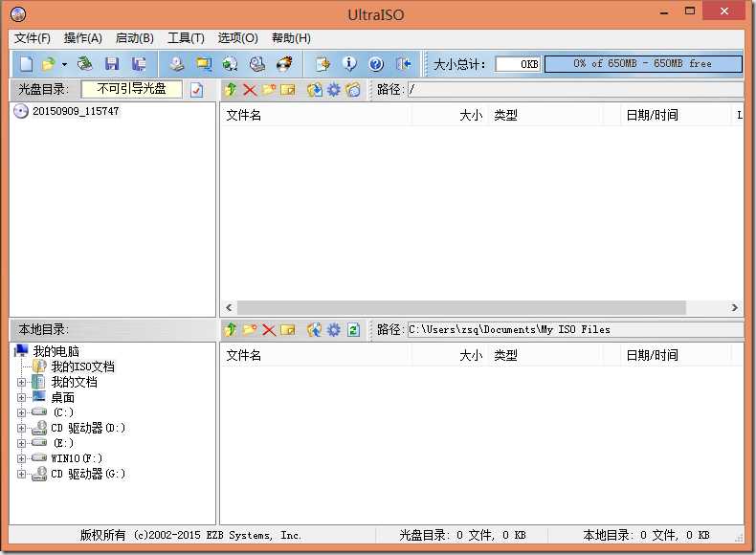The image size is (756, 555).
Task: Sort disc pane by 日期/时间 column
Action: pos(675,115)
